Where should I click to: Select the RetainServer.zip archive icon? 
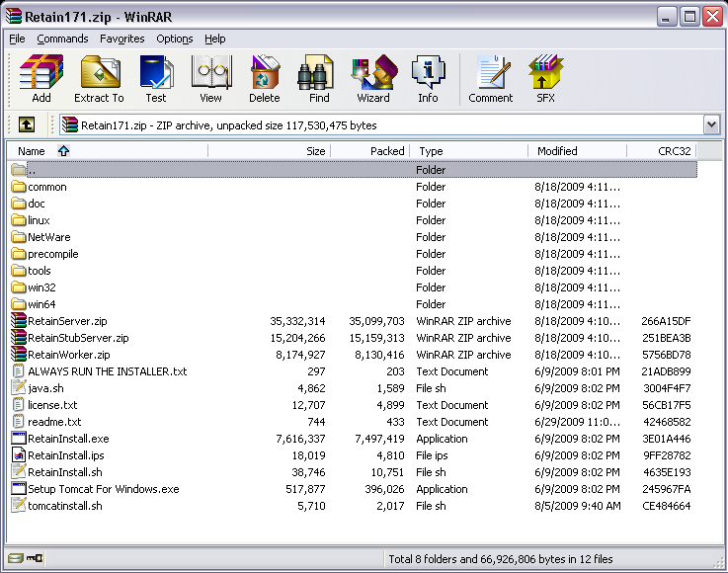coord(19,321)
